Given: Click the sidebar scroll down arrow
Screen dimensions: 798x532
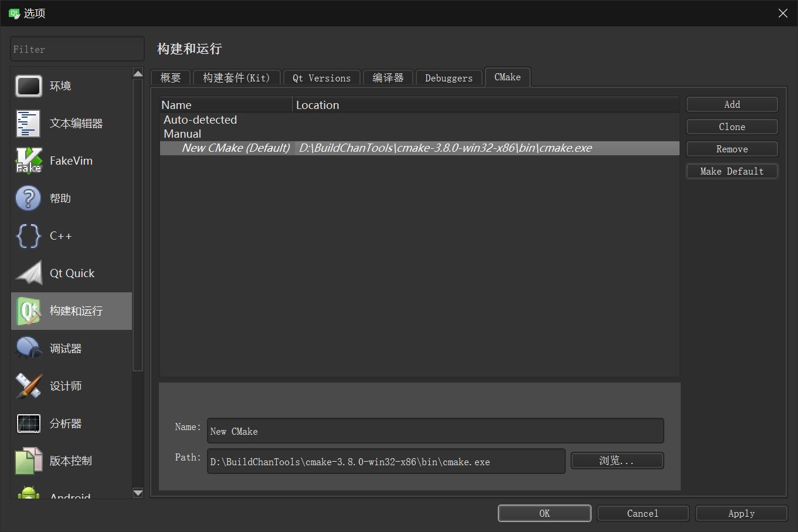Looking at the screenshot, I should [x=138, y=493].
